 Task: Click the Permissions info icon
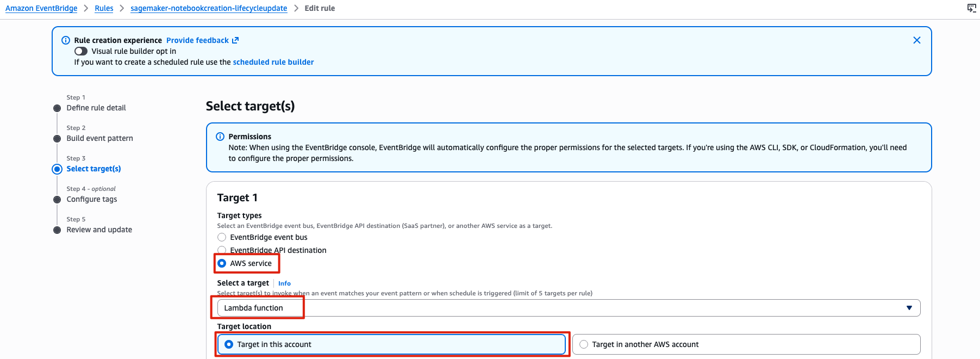[x=220, y=137]
